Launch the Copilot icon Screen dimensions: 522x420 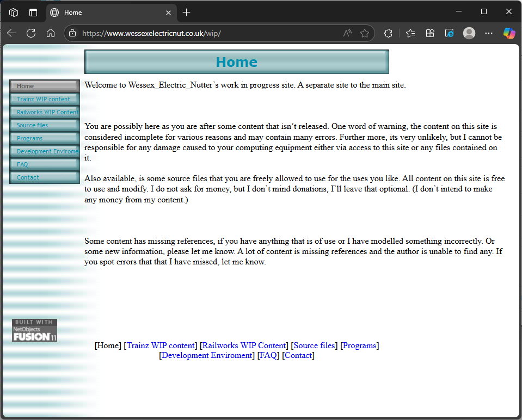click(x=509, y=33)
